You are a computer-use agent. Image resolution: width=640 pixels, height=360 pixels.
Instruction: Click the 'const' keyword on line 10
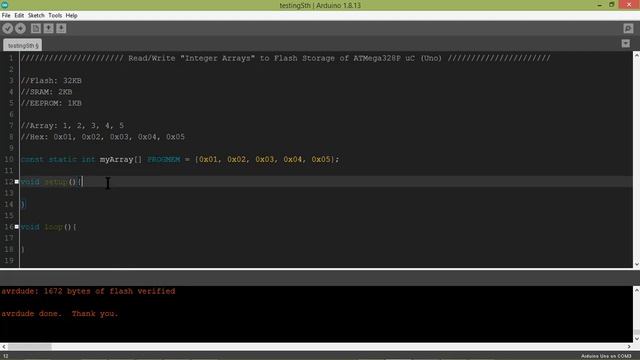(x=32, y=159)
